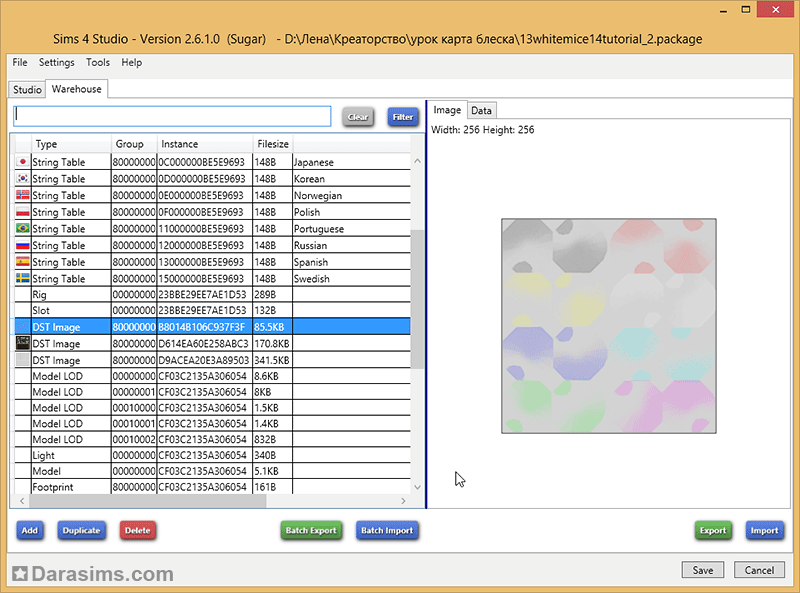Select the Footprint resource row
Screen dimensions: 800x593
213,487
